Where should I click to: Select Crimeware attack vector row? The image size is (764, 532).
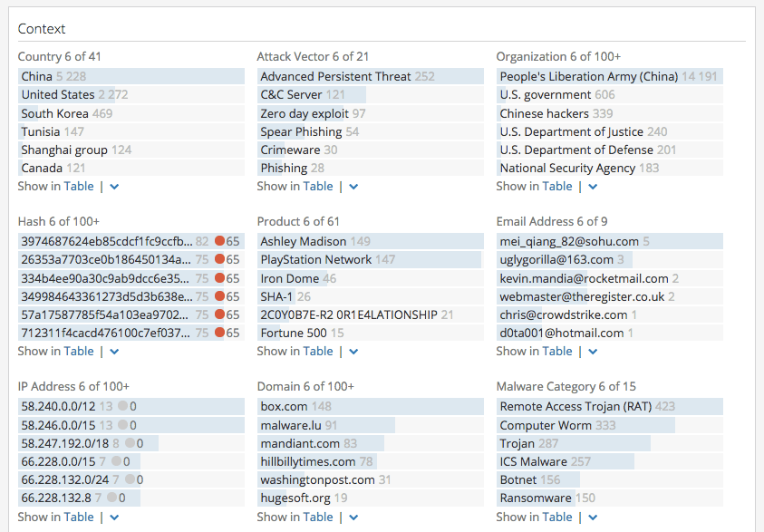click(371, 150)
